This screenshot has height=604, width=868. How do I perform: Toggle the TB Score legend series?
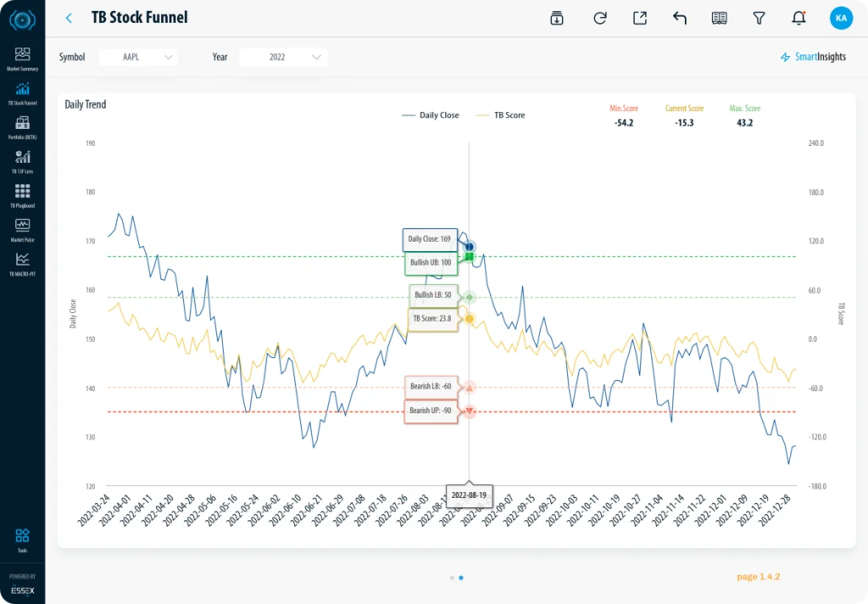pyautogui.click(x=501, y=115)
